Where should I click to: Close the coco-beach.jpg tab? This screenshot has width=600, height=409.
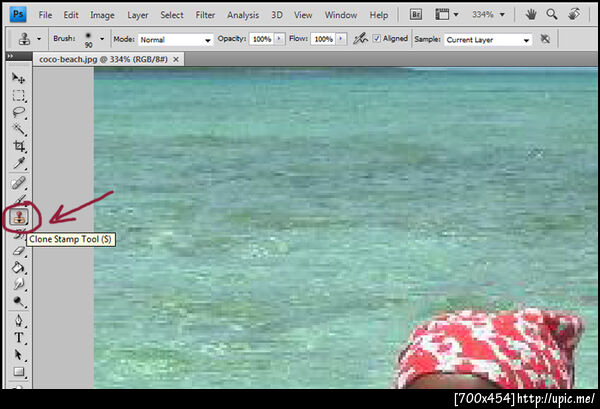click(176, 59)
